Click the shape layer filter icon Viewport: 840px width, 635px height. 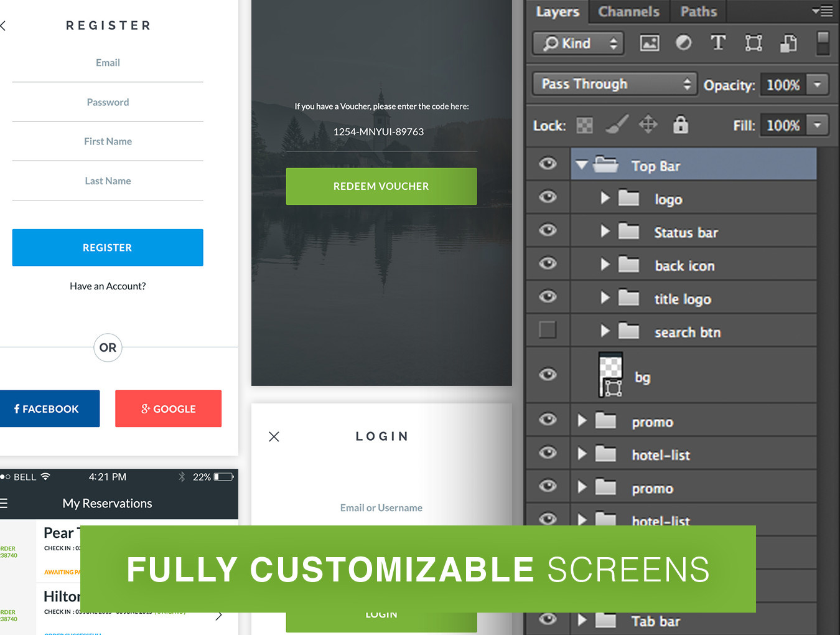click(754, 43)
